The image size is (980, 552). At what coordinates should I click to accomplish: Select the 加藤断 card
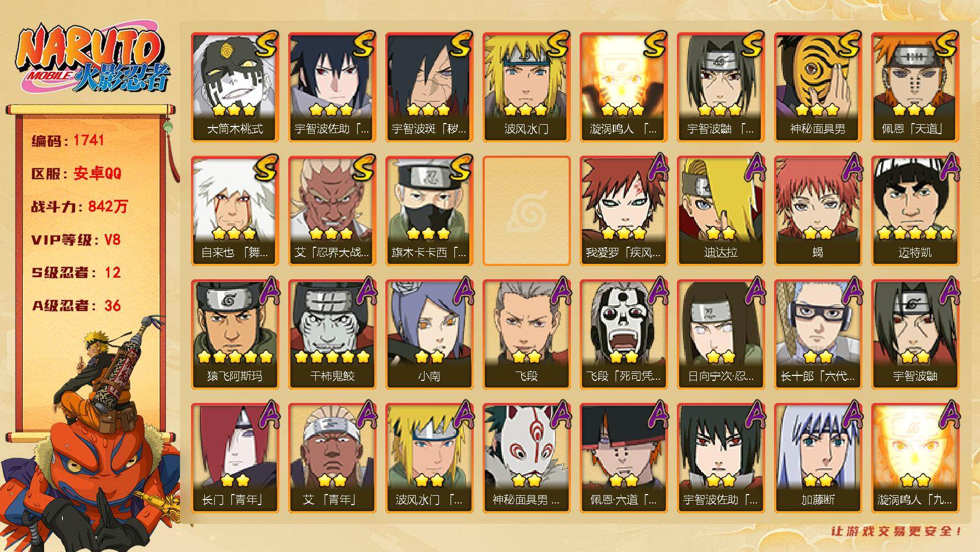(x=818, y=458)
